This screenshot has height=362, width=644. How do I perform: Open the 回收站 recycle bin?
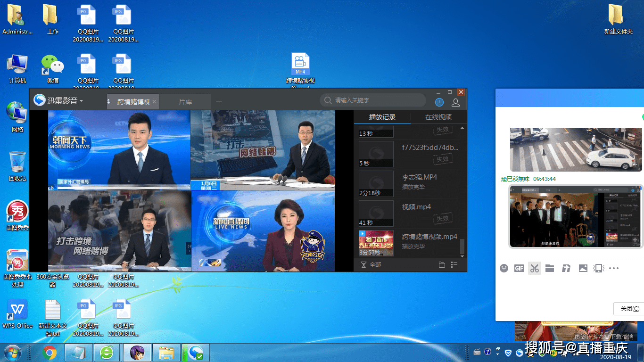[x=17, y=166]
